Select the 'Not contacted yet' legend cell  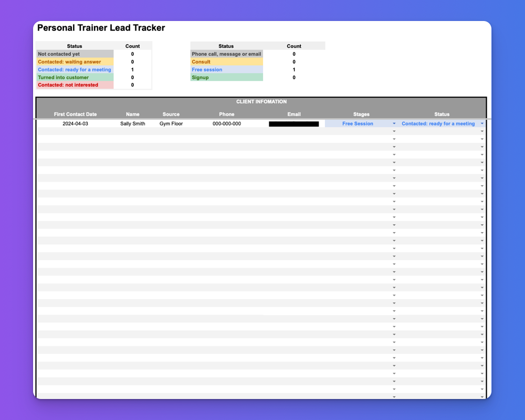click(75, 54)
